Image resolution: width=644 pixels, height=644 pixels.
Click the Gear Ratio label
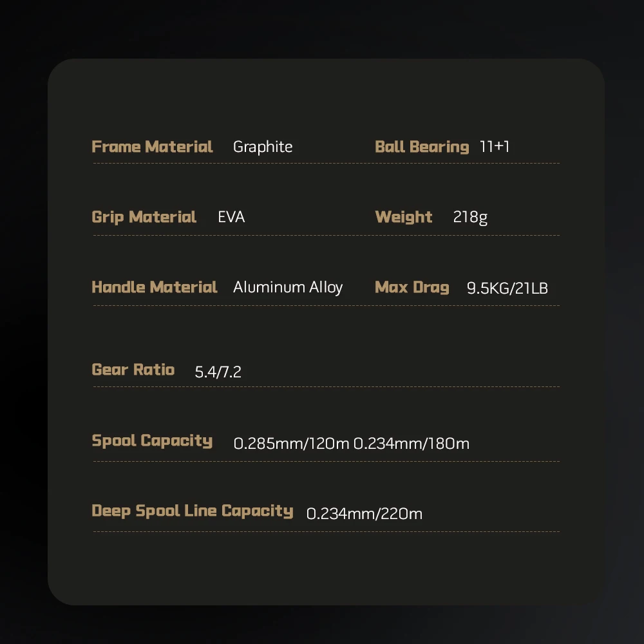[133, 370]
